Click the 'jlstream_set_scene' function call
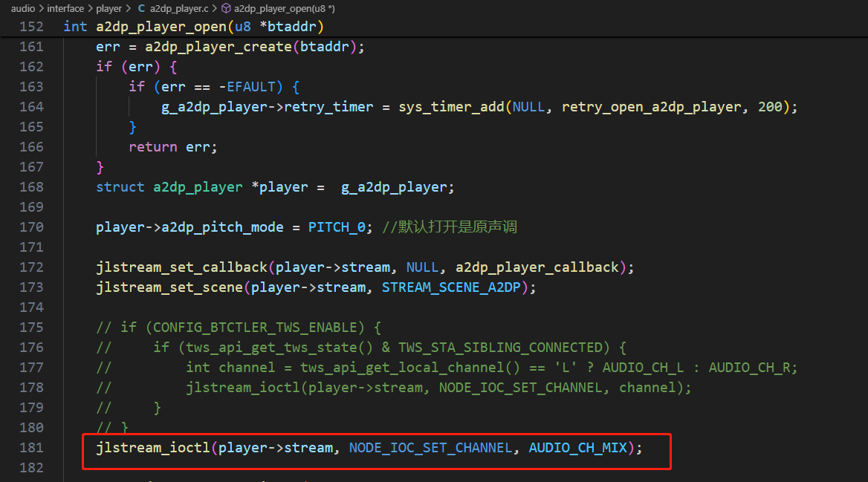The image size is (868, 482). (169, 287)
